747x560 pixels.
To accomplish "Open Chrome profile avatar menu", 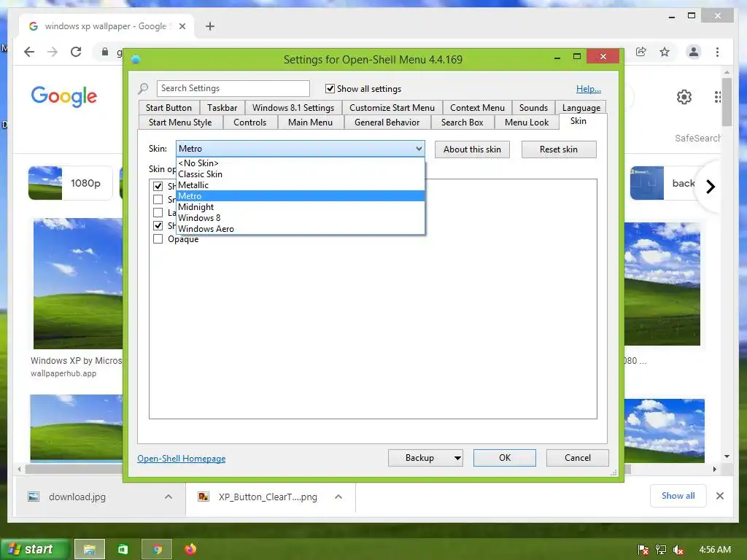I will tap(694, 52).
